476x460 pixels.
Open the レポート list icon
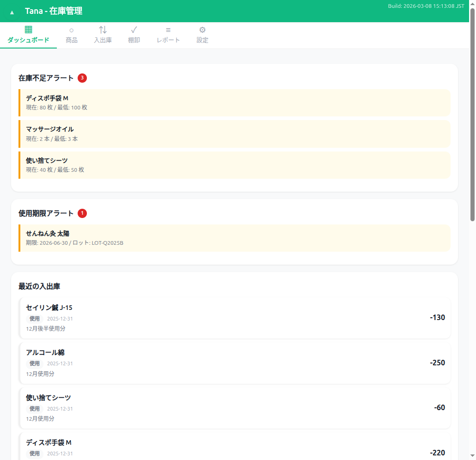click(168, 30)
